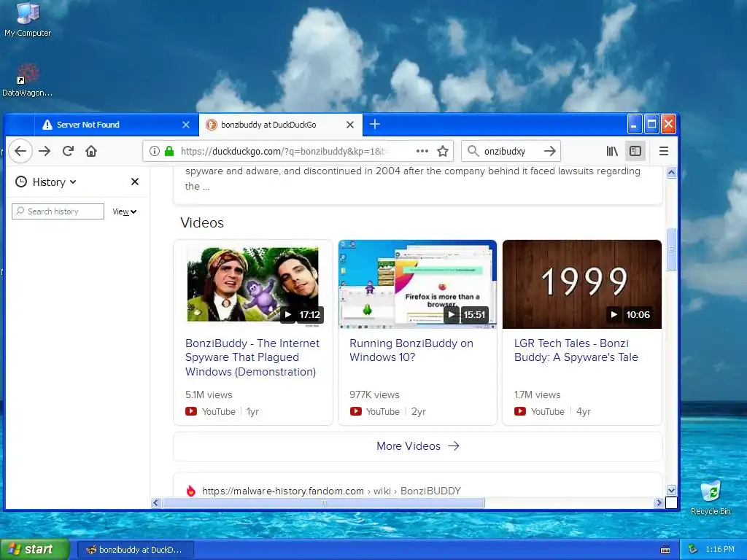The width and height of the screenshot is (747, 560).
Task: Click the 1:16 PM taskbar clock
Action: point(720,550)
